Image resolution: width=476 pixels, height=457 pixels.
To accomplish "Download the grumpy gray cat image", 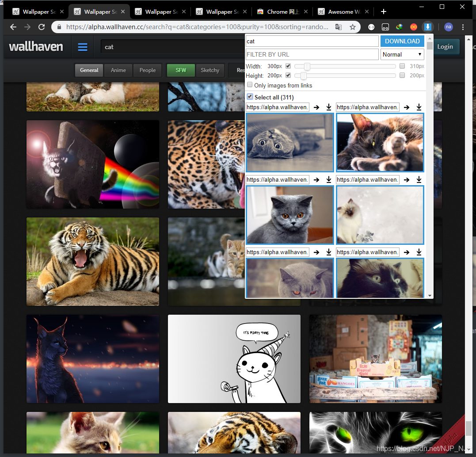I will 329,252.
